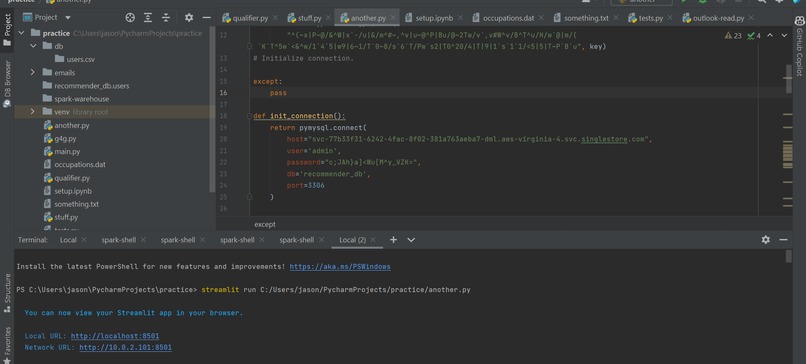Close the tests.py editor tab
This screenshot has width=806, height=364.
[670, 18]
